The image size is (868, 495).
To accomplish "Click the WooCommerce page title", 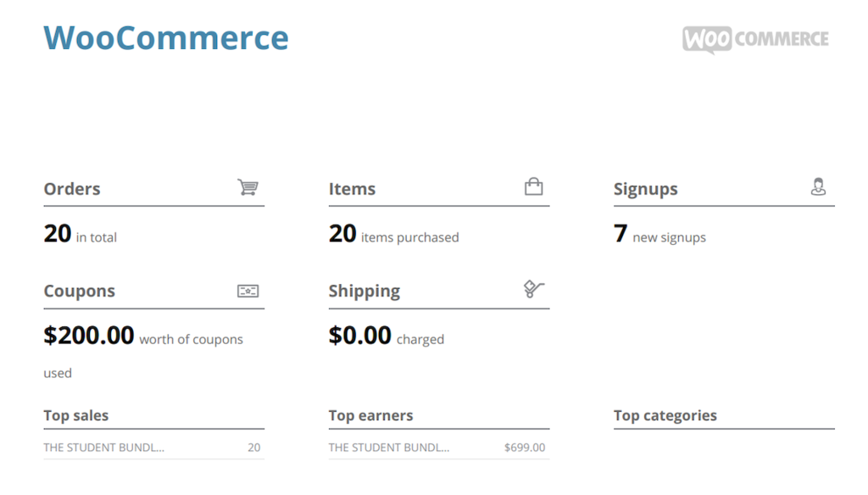I will 165,37.
